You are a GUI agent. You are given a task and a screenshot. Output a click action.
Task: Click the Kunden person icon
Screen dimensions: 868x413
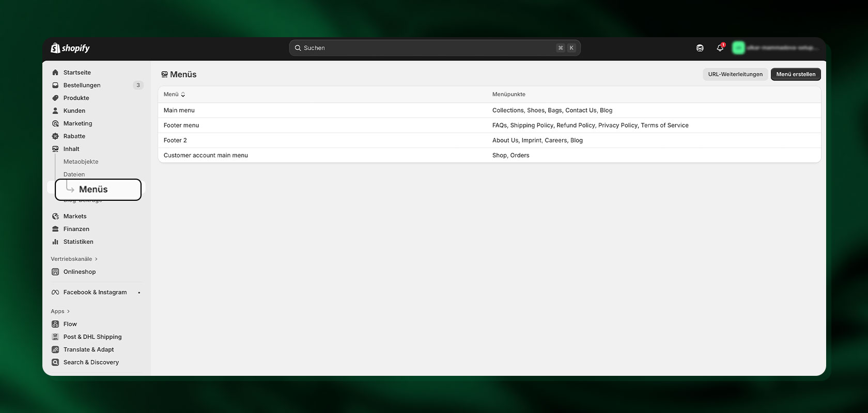click(x=55, y=111)
